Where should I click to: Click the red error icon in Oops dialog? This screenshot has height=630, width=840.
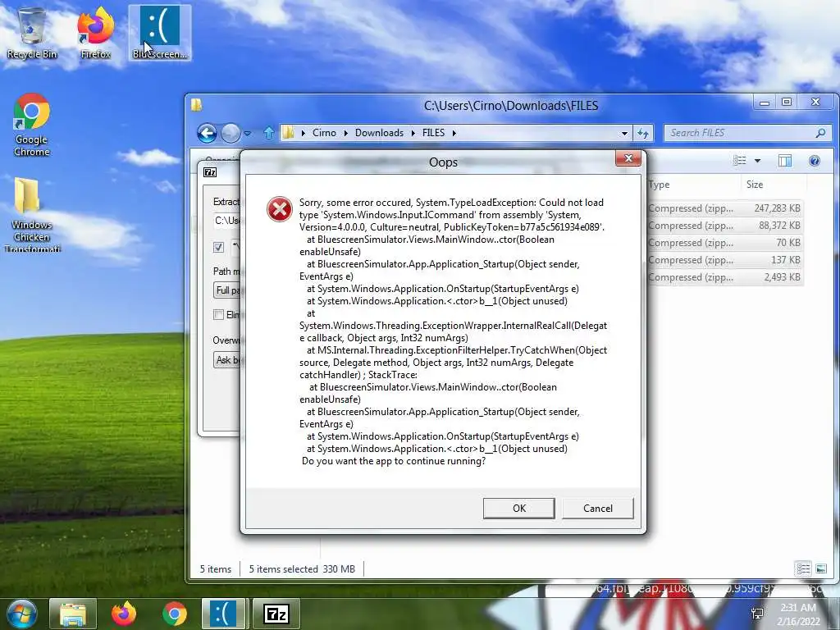[280, 209]
